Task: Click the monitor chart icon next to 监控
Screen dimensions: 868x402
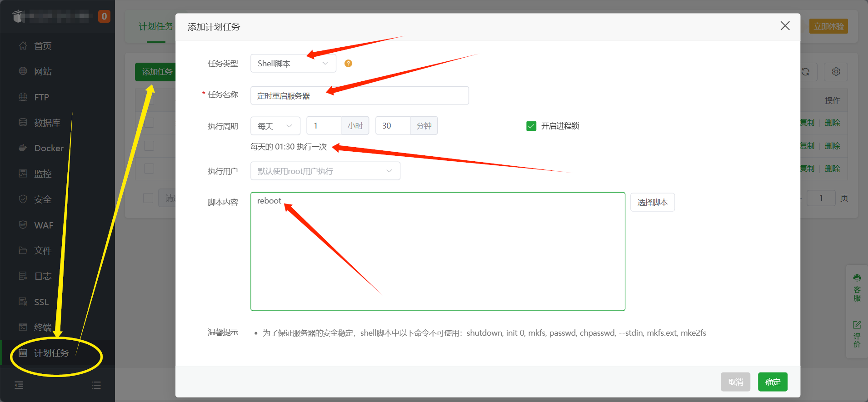Action: click(23, 174)
